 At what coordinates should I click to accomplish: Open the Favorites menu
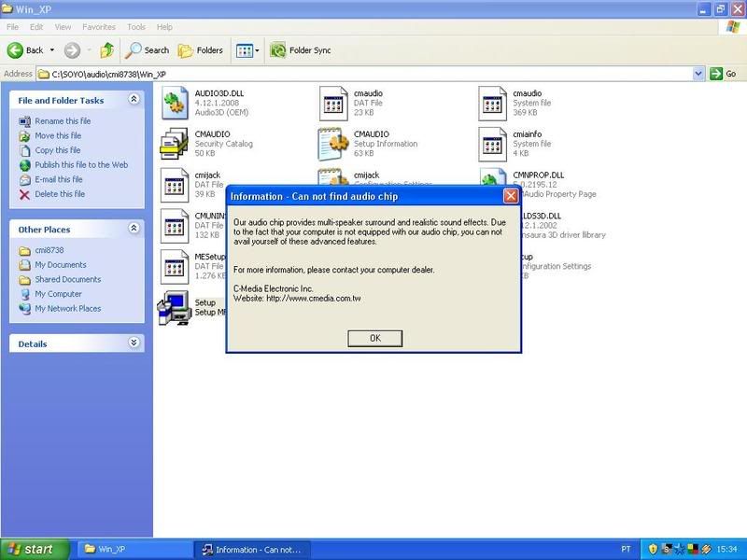(99, 27)
